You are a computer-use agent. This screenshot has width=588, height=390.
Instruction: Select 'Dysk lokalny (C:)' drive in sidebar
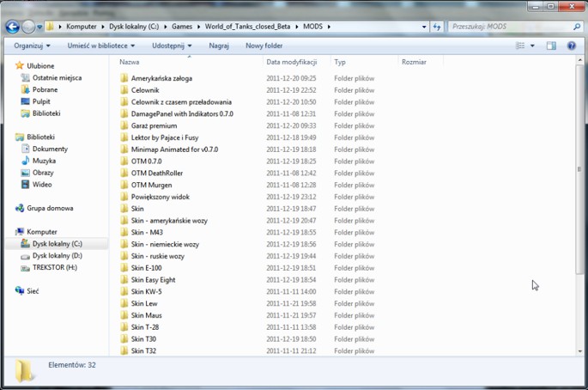point(57,244)
